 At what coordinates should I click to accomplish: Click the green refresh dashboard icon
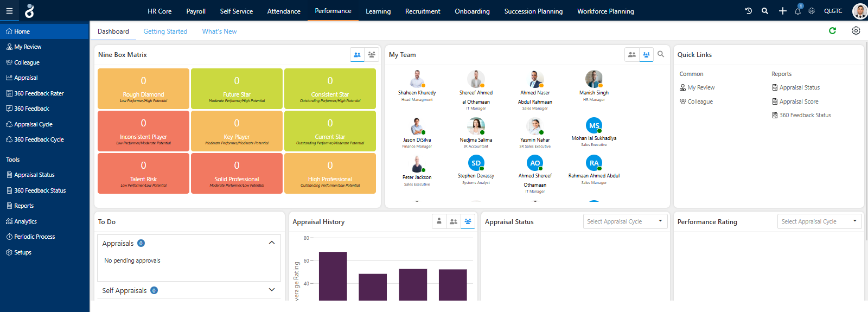(833, 31)
